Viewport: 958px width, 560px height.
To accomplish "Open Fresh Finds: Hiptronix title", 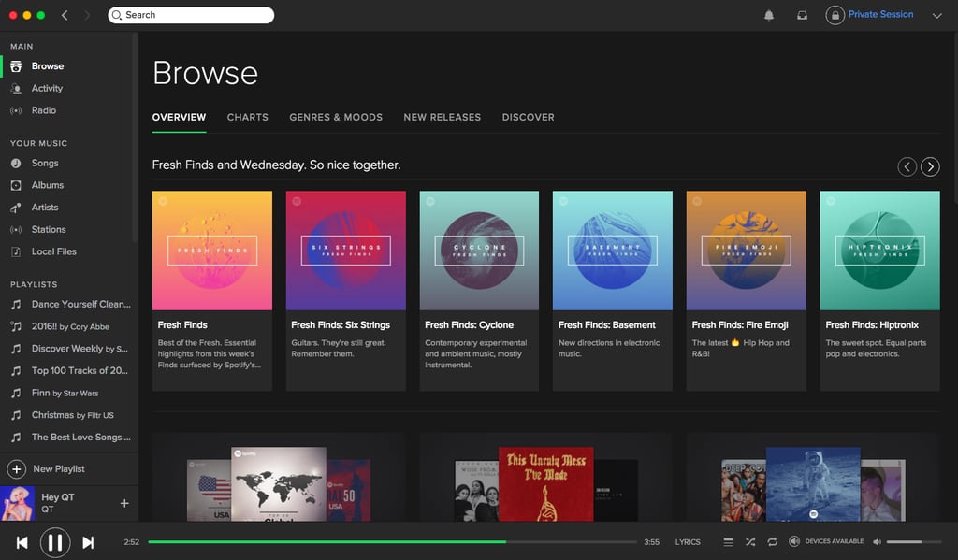I will tap(872, 325).
